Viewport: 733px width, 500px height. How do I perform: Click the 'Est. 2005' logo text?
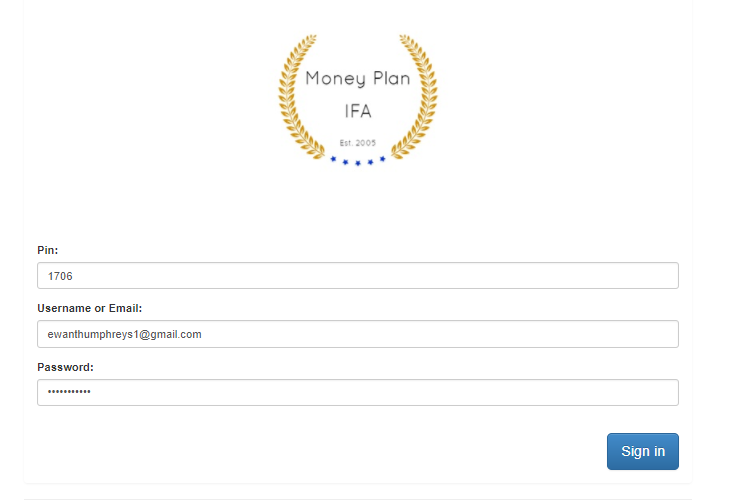358,143
